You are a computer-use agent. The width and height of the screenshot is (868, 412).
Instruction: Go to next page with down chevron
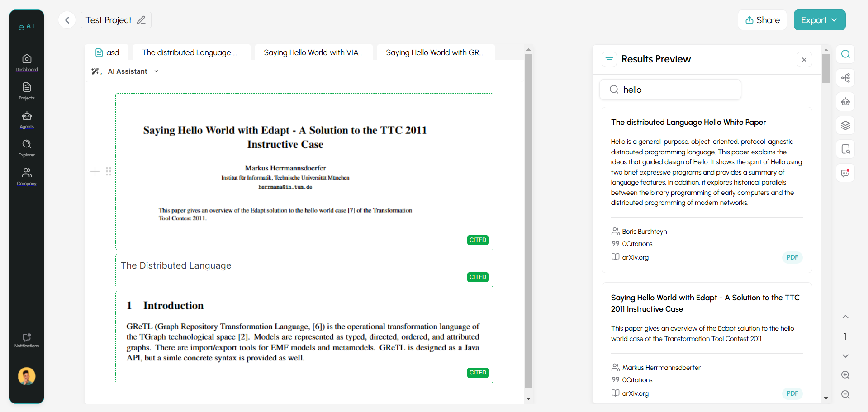click(845, 356)
